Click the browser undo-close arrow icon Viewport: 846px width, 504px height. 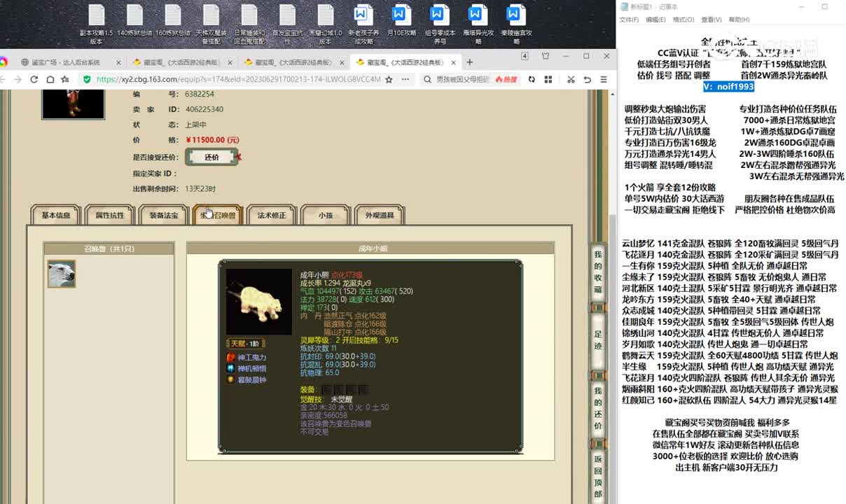(x=588, y=80)
